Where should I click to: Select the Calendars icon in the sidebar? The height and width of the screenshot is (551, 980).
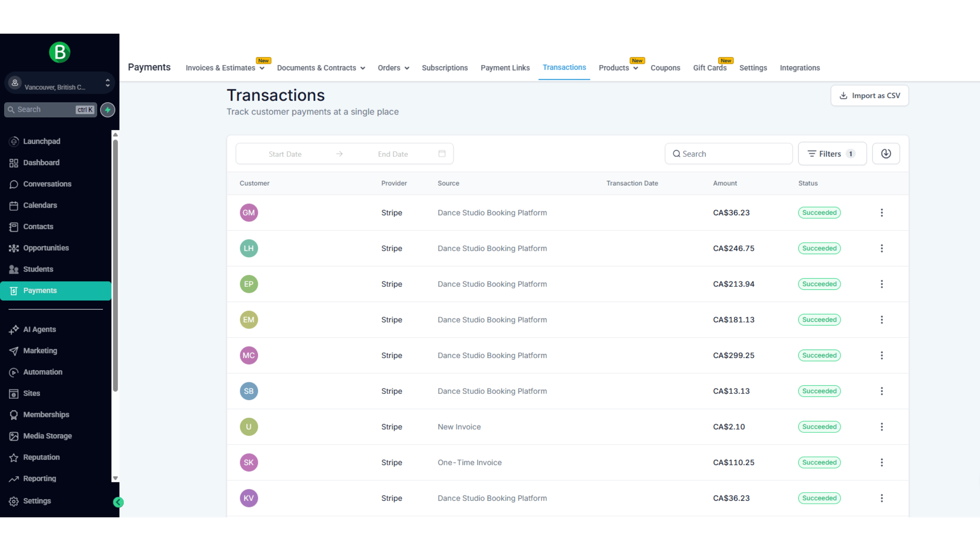tap(14, 205)
